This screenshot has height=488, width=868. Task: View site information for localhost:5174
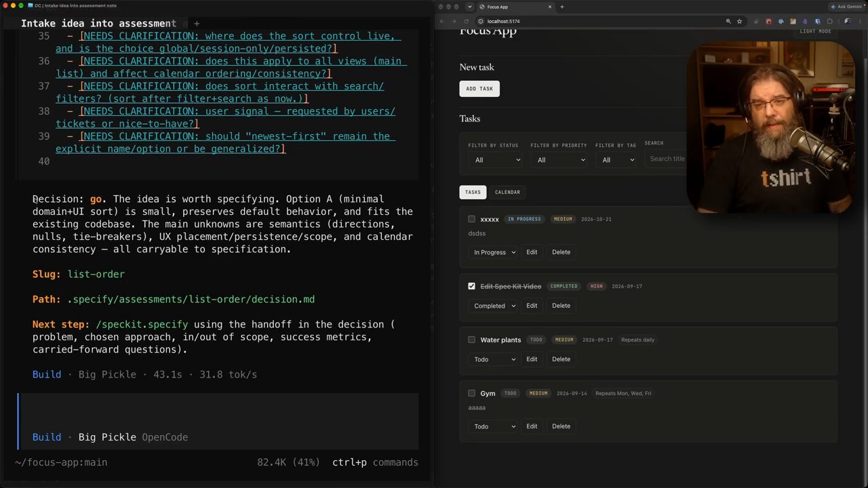point(481,21)
